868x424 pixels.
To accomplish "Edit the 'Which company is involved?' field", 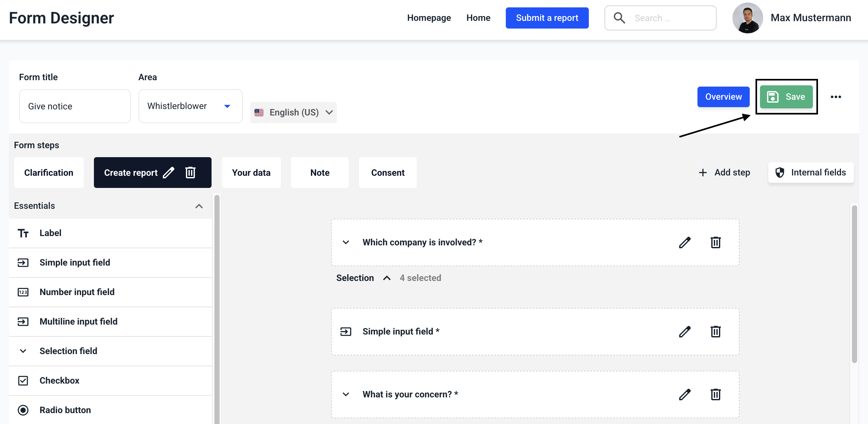I will coord(684,242).
